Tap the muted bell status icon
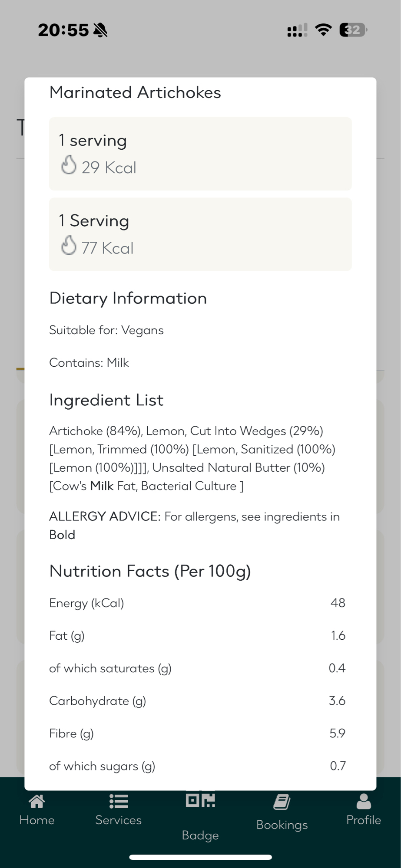 click(100, 30)
